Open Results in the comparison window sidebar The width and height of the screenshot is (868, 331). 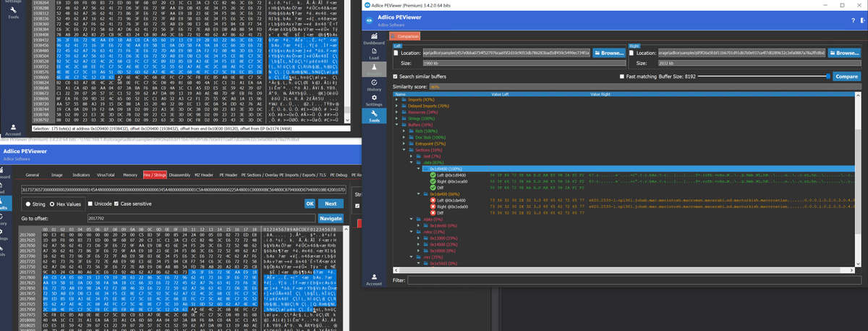click(373, 70)
